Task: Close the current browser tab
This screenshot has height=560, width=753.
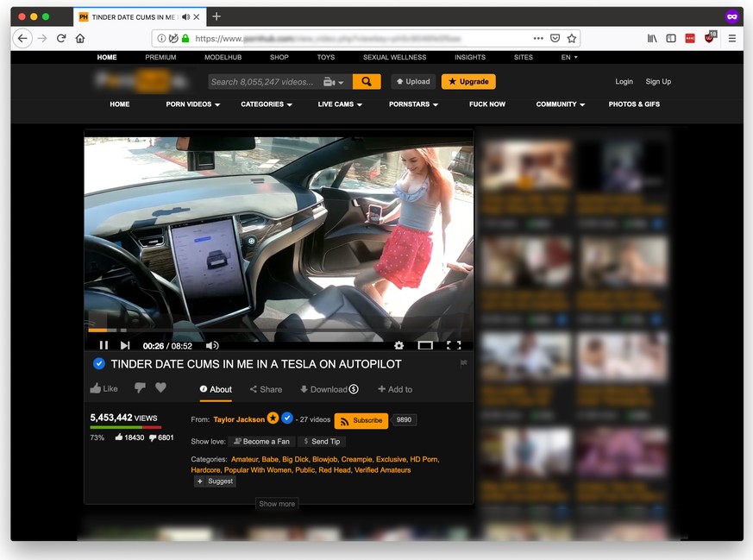Action: tap(197, 16)
